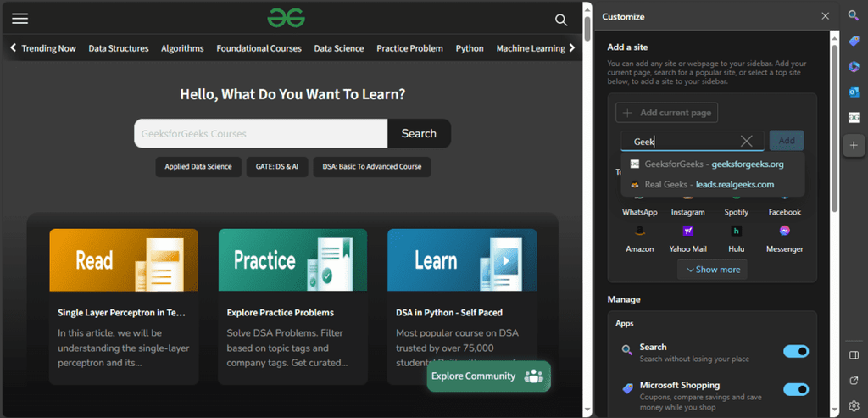Click the Add button next to site field
This screenshot has height=418, width=868.
point(787,142)
